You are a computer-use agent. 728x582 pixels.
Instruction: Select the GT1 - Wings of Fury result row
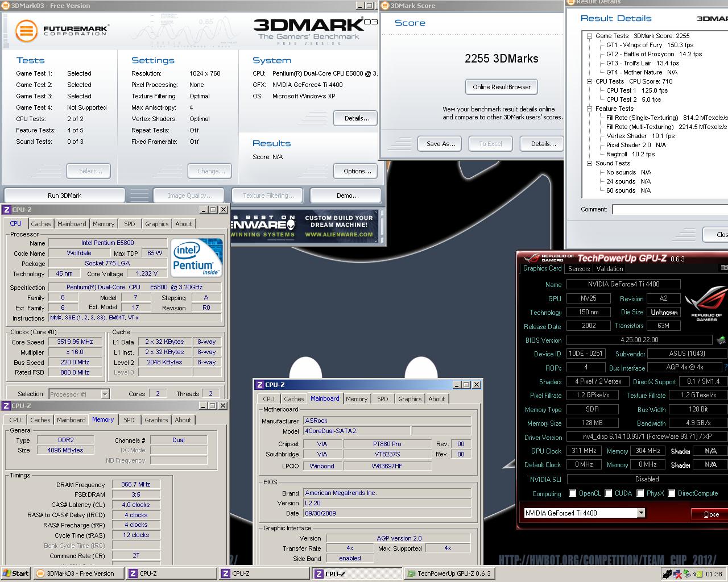click(650, 45)
